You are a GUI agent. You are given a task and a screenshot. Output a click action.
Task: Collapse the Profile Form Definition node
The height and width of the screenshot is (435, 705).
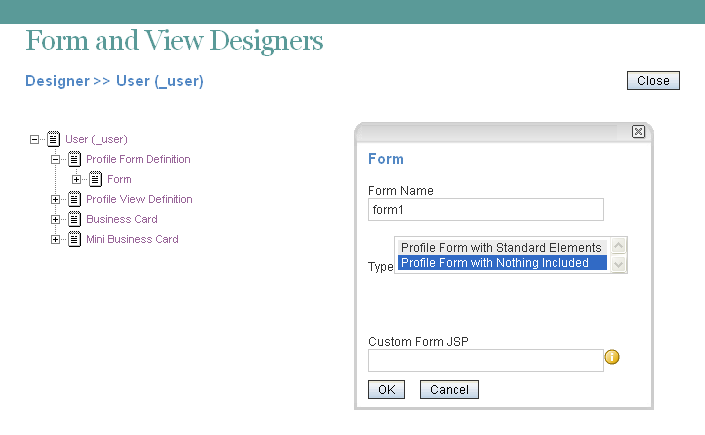(x=56, y=159)
